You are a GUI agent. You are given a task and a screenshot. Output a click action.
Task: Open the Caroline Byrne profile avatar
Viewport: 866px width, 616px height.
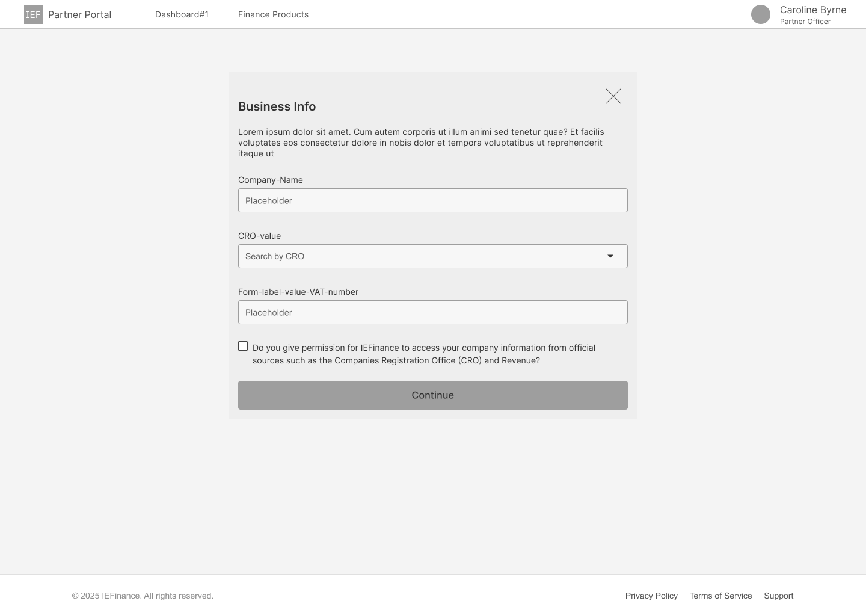[761, 14]
